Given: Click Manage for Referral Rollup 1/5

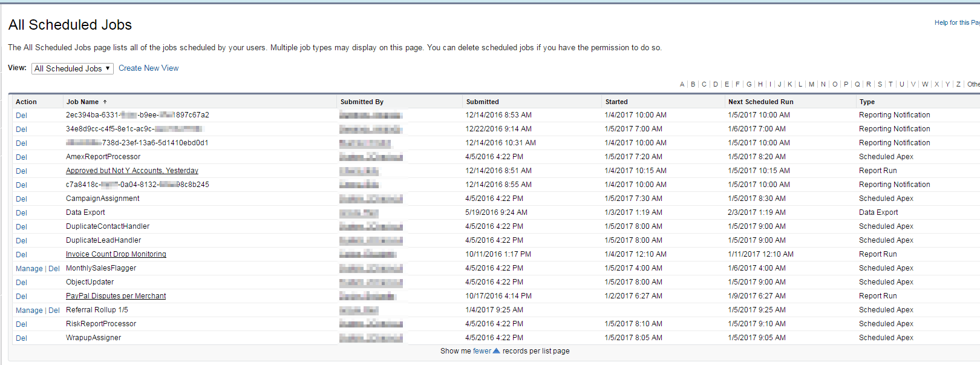Looking at the screenshot, I should (29, 311).
